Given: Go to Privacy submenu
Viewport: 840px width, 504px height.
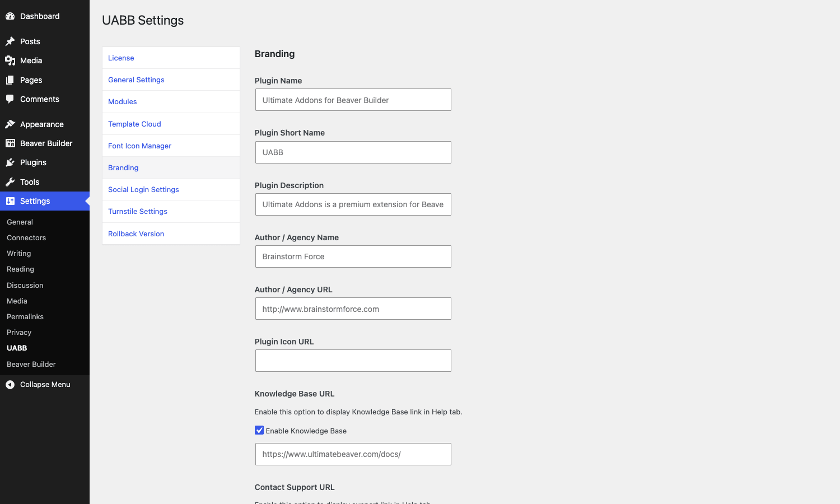Looking at the screenshot, I should pos(19,332).
